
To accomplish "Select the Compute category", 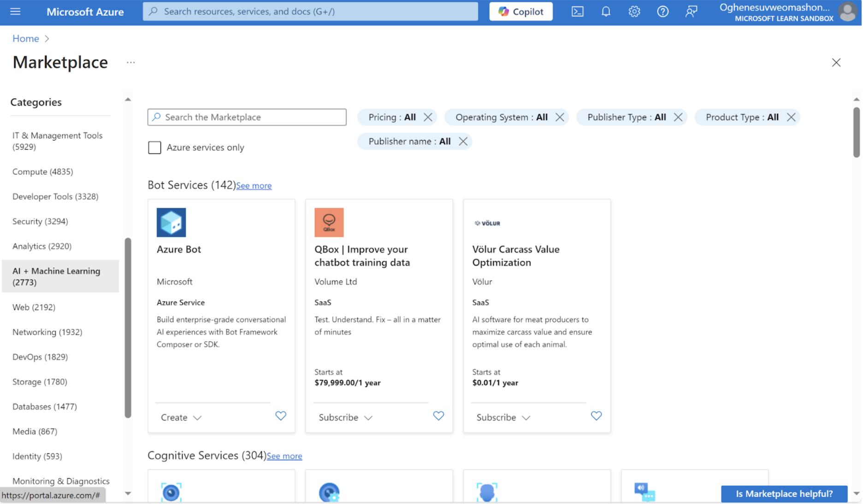I will click(60, 172).
